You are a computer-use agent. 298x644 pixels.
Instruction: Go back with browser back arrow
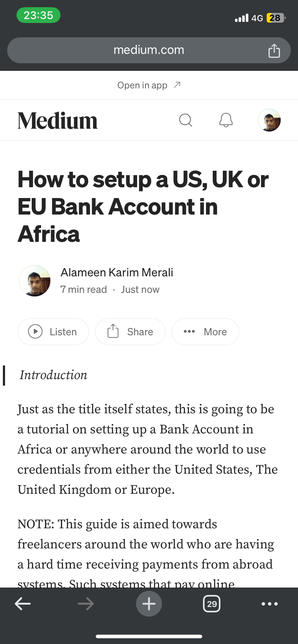[23, 604]
